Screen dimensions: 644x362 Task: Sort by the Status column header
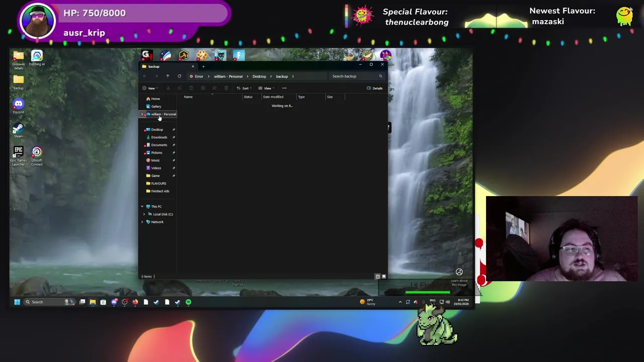coord(248,97)
